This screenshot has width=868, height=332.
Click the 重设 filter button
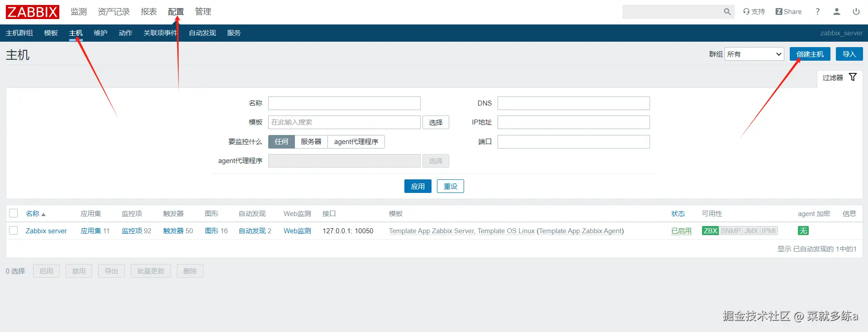[451, 186]
